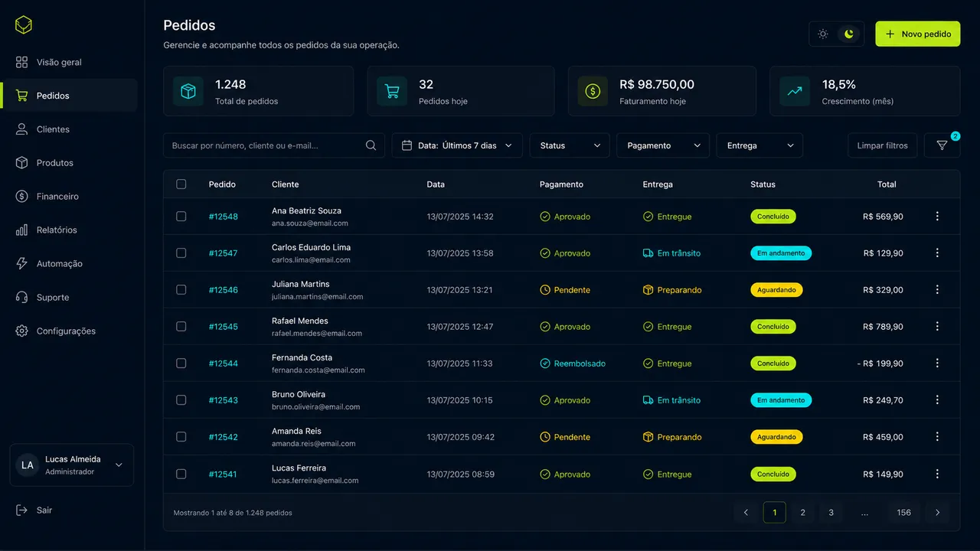Click the Total column header
980x551 pixels.
point(887,184)
